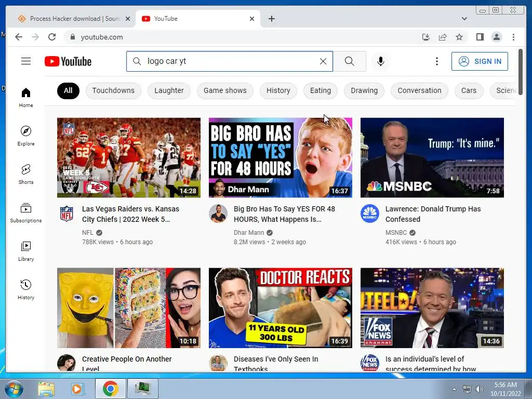
Task: Open Shorts in sidebar
Action: [x=26, y=175]
